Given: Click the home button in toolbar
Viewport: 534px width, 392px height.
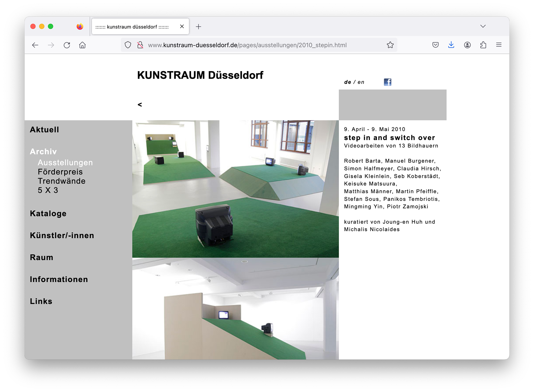Looking at the screenshot, I should click(82, 45).
